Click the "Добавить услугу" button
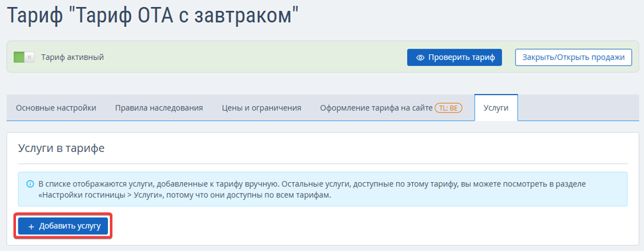The height and width of the screenshot is (251, 644). pyautogui.click(x=63, y=226)
